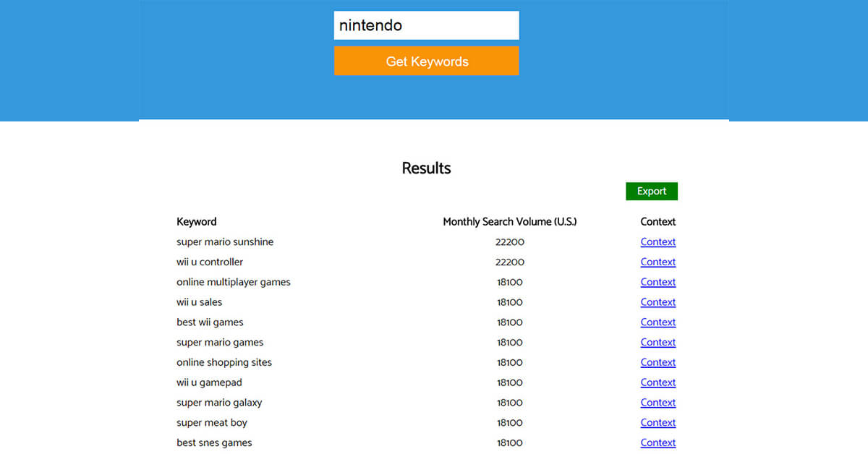The width and height of the screenshot is (868, 454).
Task: Click volume 22200 for wii u controller
Action: point(510,262)
